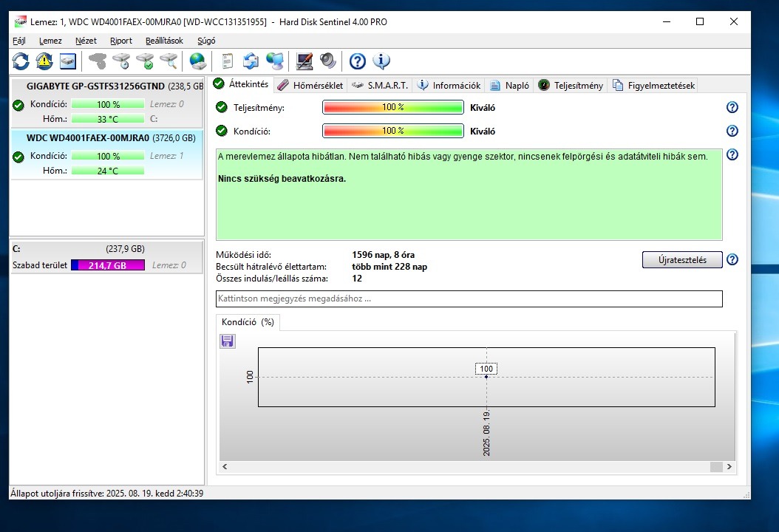Select the GIGABYTE GP-GSTFS31256GTND disk entry
The height and width of the screenshot is (532, 779).
(107, 103)
